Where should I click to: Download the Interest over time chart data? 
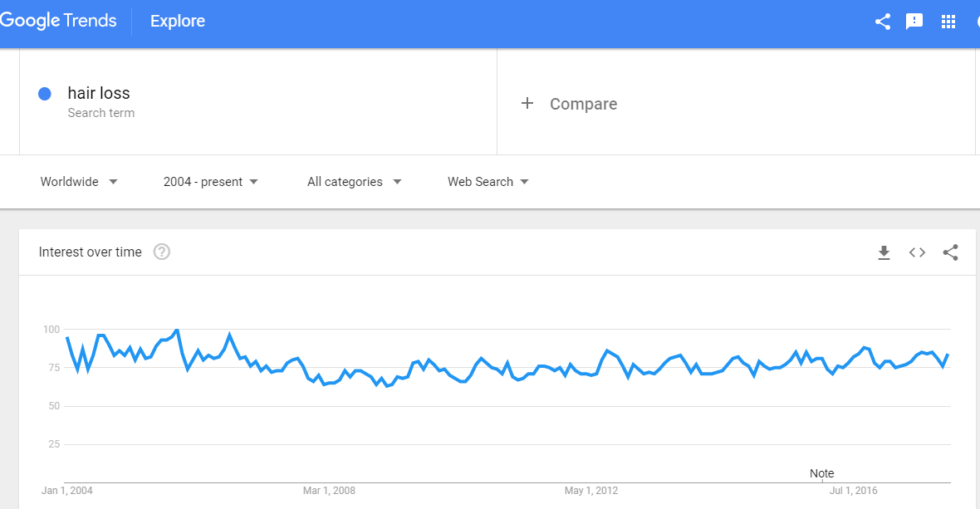pos(884,252)
